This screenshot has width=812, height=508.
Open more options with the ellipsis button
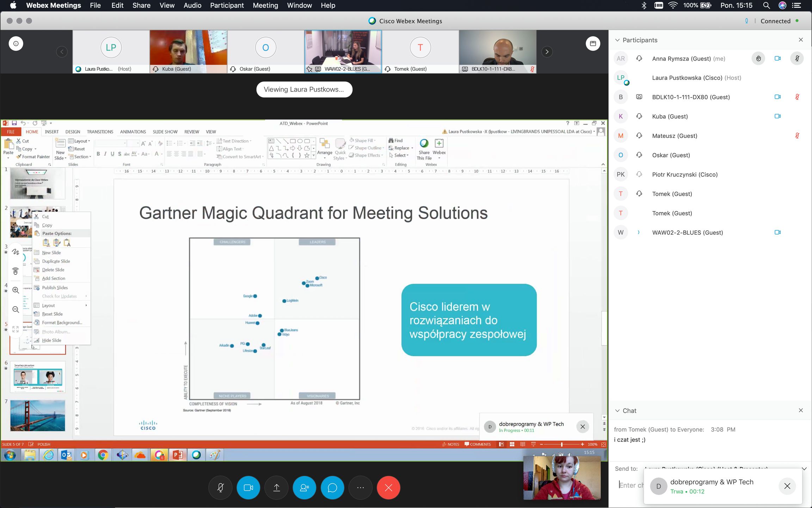click(x=360, y=488)
